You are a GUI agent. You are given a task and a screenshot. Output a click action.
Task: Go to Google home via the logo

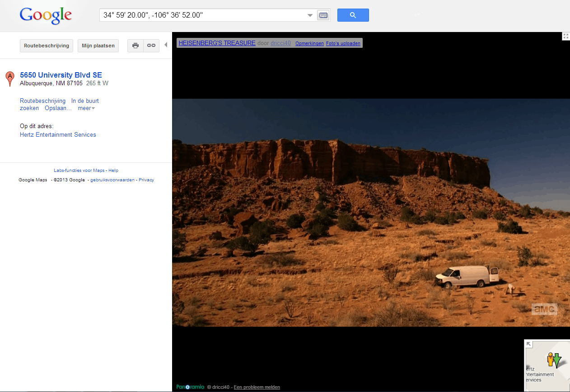[46, 16]
